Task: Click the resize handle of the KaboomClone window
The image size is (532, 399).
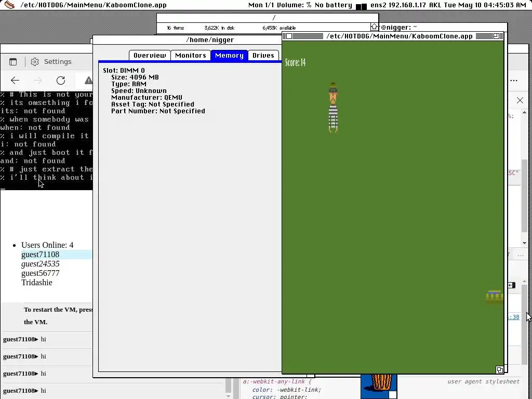Action: point(499,369)
